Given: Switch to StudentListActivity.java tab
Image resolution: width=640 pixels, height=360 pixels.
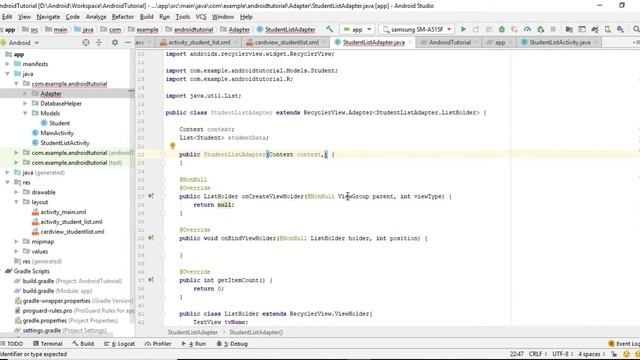Looking at the screenshot, I should coord(560,42).
